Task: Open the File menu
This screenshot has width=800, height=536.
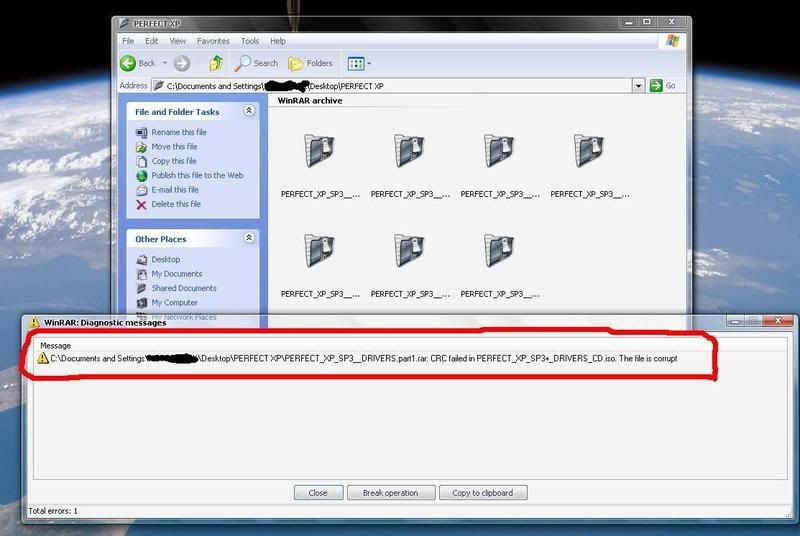Action: pos(128,41)
